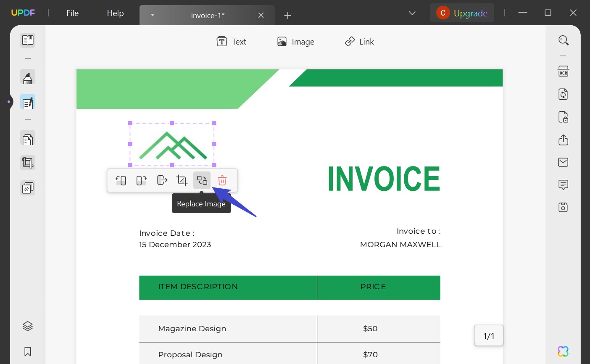The width and height of the screenshot is (590, 364).
Task: Rotate the selected image right
Action: [x=141, y=180]
